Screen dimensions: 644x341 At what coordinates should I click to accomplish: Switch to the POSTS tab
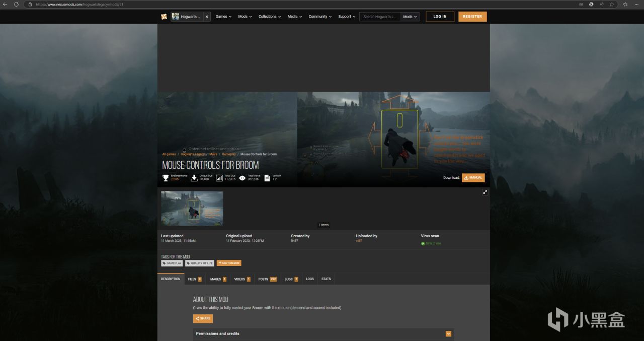[267, 279]
